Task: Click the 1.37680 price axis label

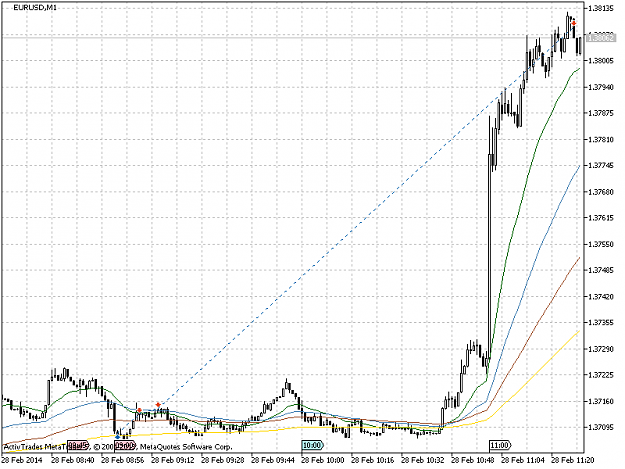Action: [601, 192]
